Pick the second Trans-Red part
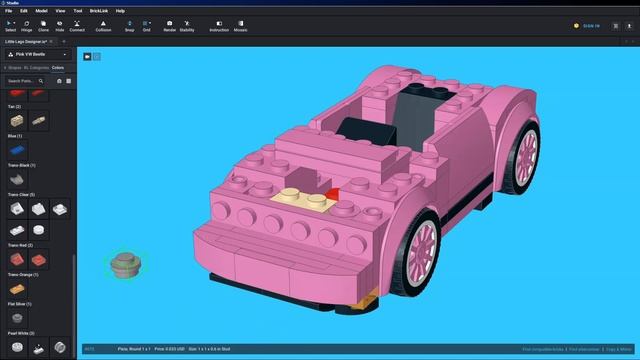Viewport: 640px width, 360px height. tap(38, 260)
